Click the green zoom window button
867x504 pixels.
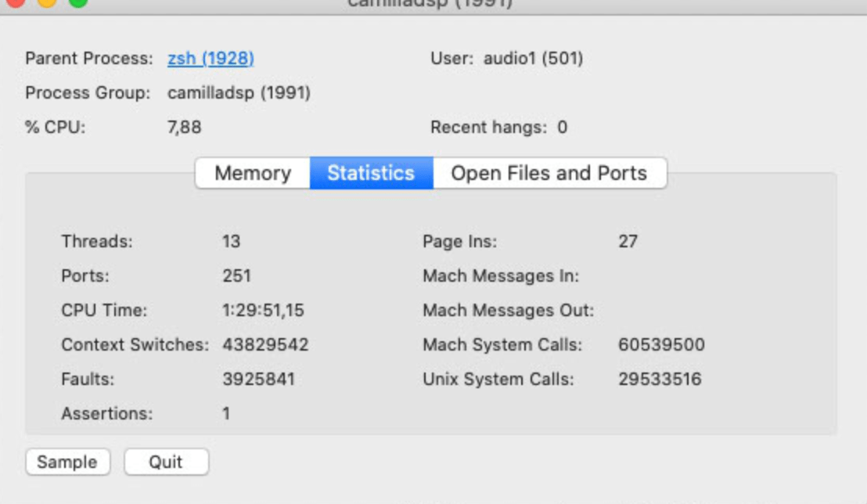78,2
